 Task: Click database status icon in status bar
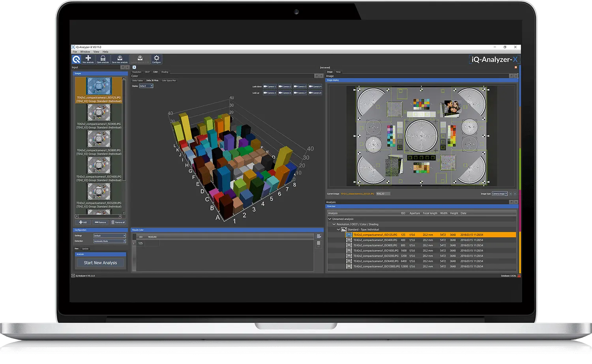[x=519, y=276]
